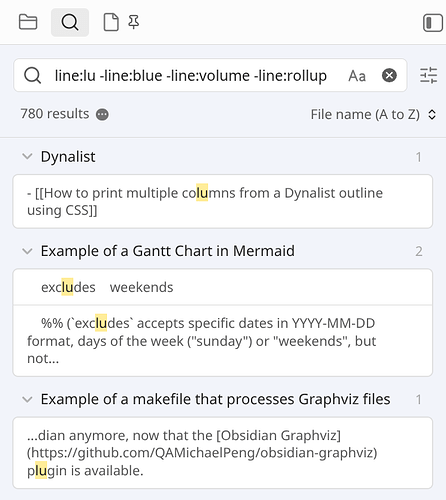This screenshot has height=500, width=446.
Task: Open search settings sliders icon
Action: tap(428, 75)
